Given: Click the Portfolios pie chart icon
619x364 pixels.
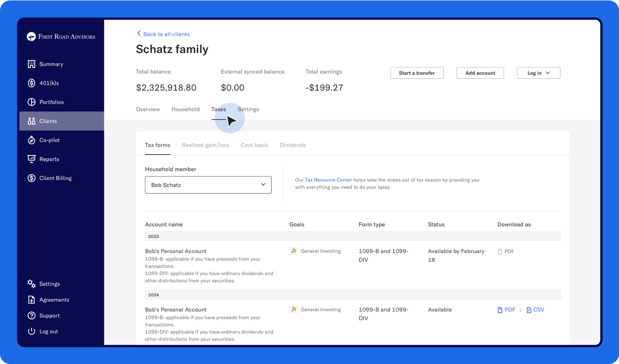Looking at the screenshot, I should [31, 102].
